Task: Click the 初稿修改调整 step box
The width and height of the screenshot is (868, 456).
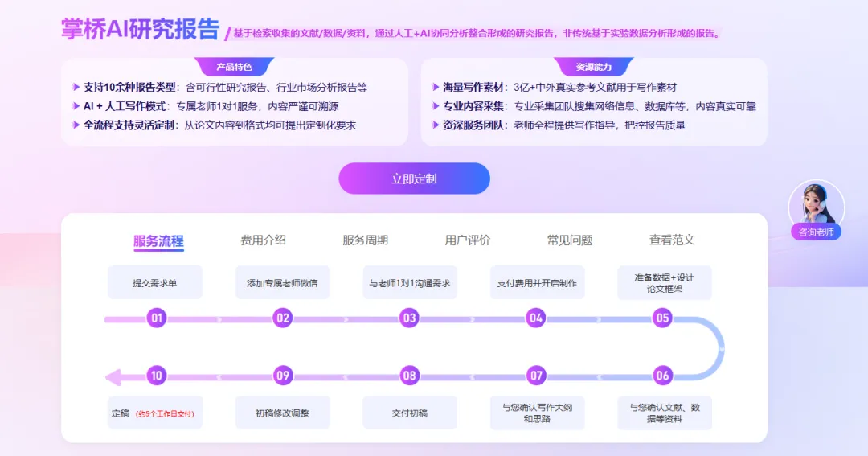Action: click(282, 413)
